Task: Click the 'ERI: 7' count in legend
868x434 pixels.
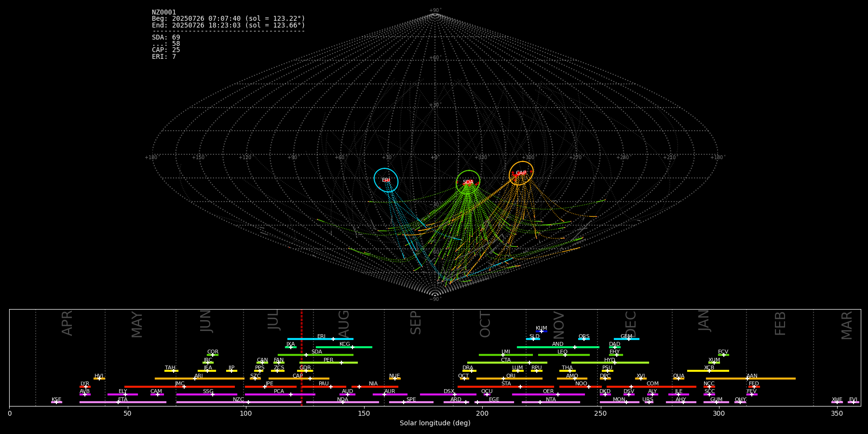Action: (164, 56)
